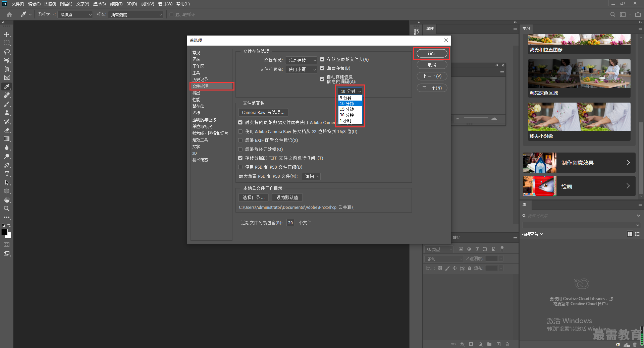This screenshot has height=348, width=644.
Task: Click 设为默认值 button
Action: coord(287,197)
